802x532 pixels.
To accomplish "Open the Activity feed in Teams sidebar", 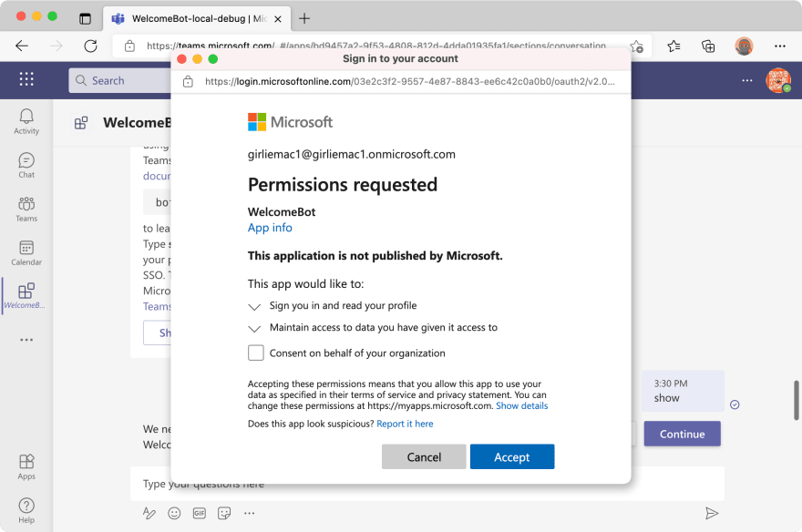I will click(26, 122).
